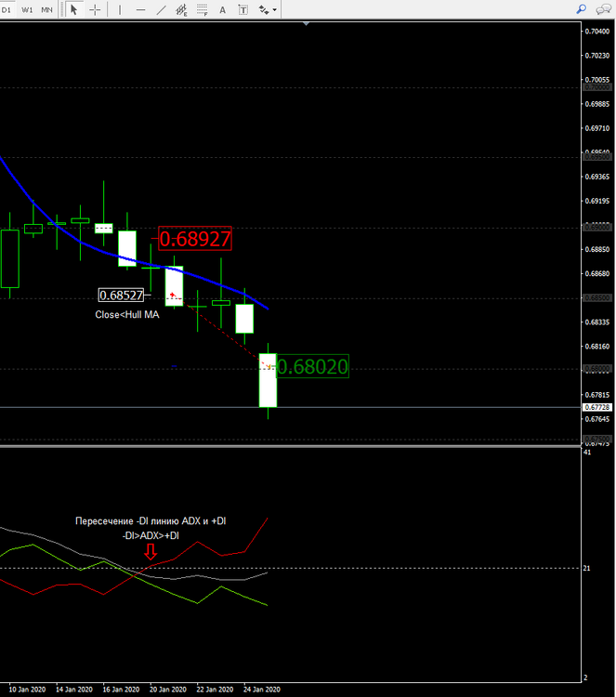Click the 0.69885 price scale label
Screen dimensions: 616x697
point(596,104)
